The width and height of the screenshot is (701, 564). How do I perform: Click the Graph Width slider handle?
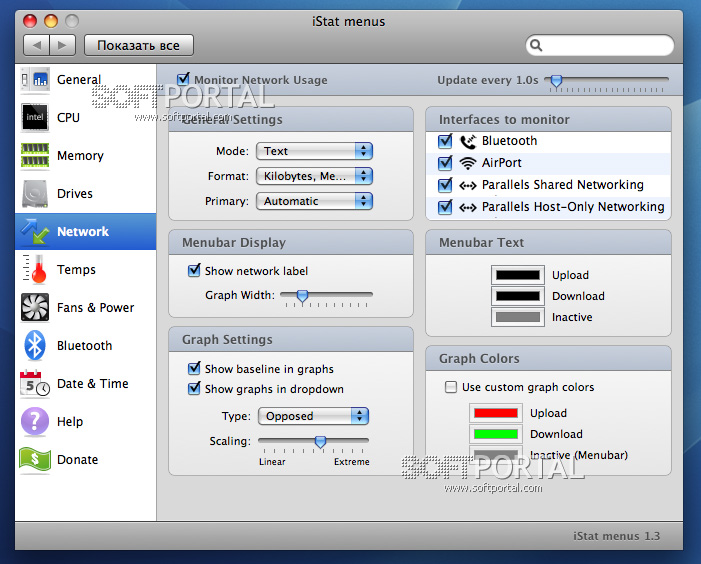point(303,296)
